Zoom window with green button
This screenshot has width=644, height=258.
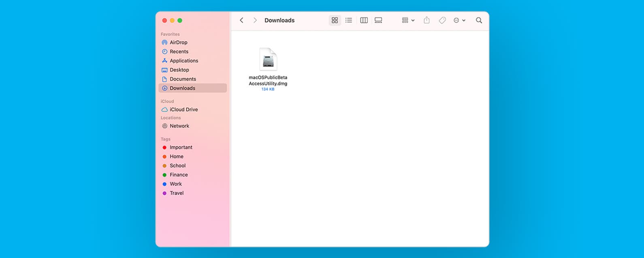180,20
